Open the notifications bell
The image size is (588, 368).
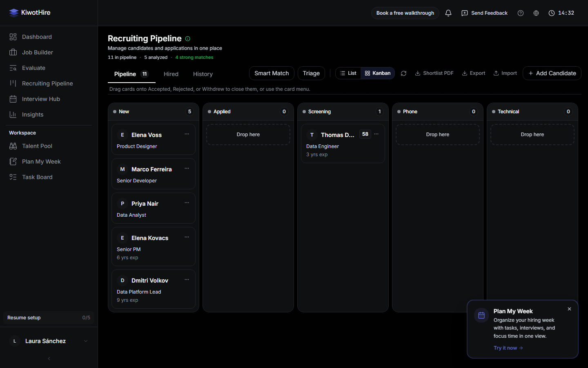448,13
